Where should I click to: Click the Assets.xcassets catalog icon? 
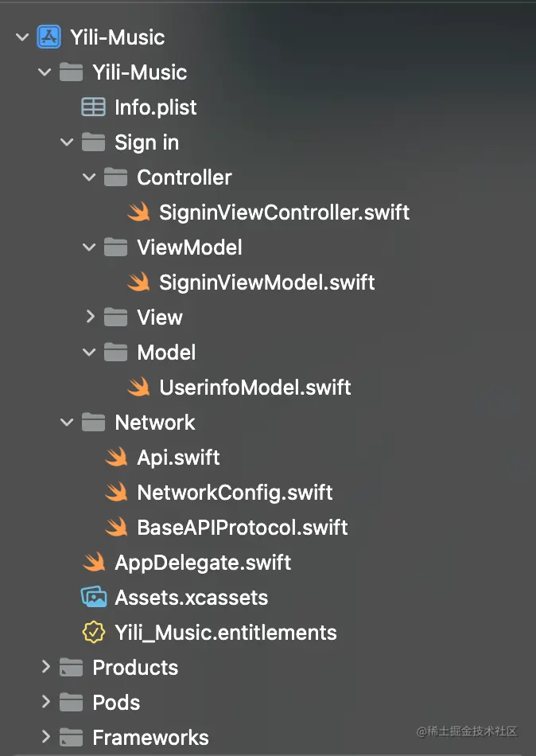point(94,598)
